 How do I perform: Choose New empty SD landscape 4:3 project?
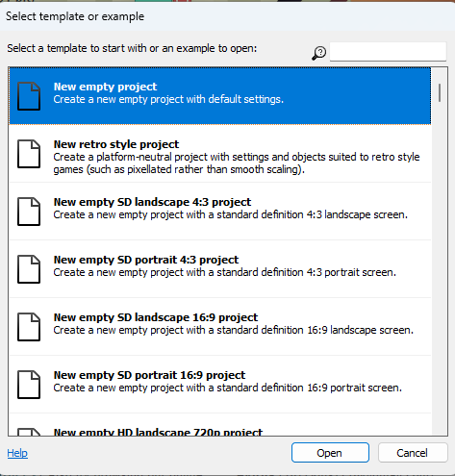click(x=220, y=212)
